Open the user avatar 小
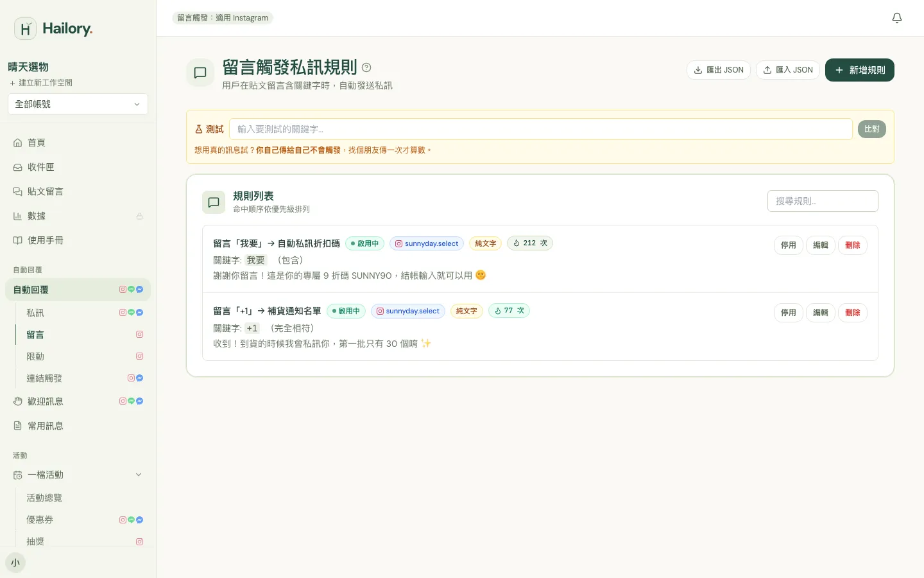924x578 pixels. (x=15, y=563)
